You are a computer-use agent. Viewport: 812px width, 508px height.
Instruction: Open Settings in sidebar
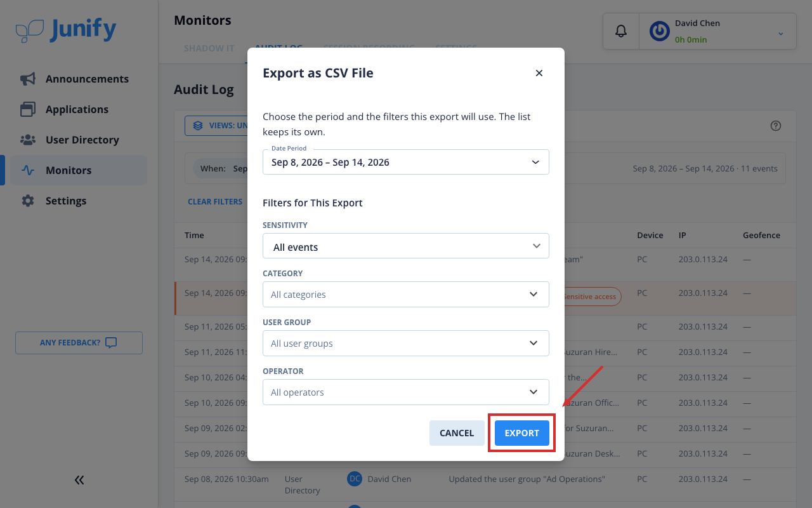click(79, 201)
